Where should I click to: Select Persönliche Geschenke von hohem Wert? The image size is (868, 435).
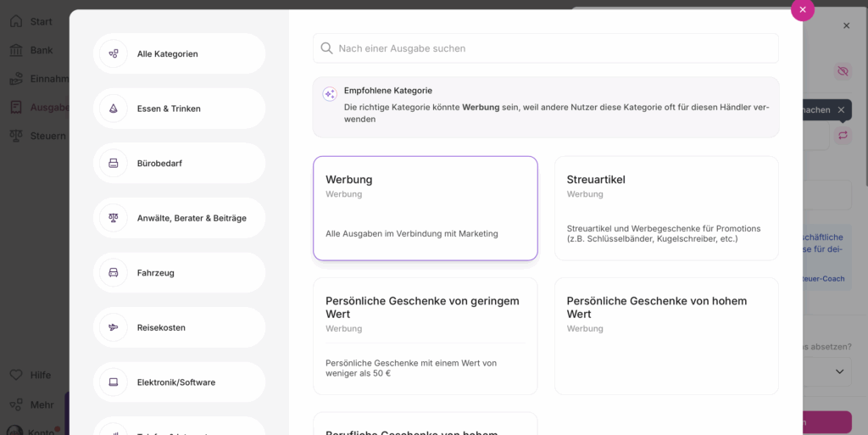tap(666, 336)
